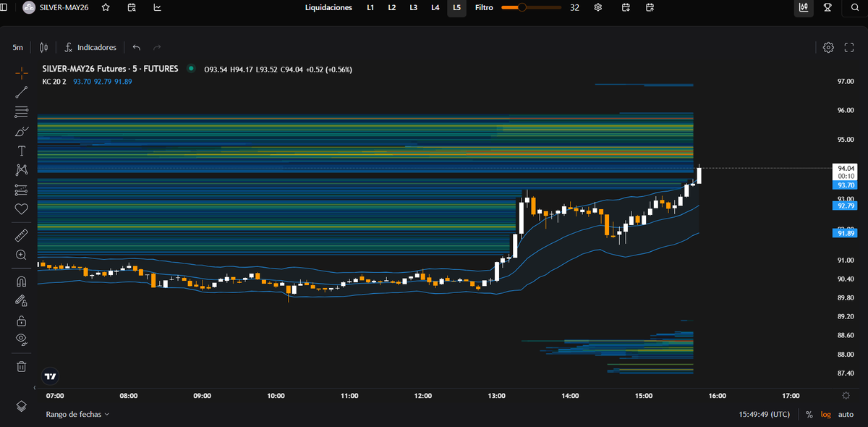The width and height of the screenshot is (868, 427).
Task: Toggle hide all drawings eye icon
Action: [22, 340]
